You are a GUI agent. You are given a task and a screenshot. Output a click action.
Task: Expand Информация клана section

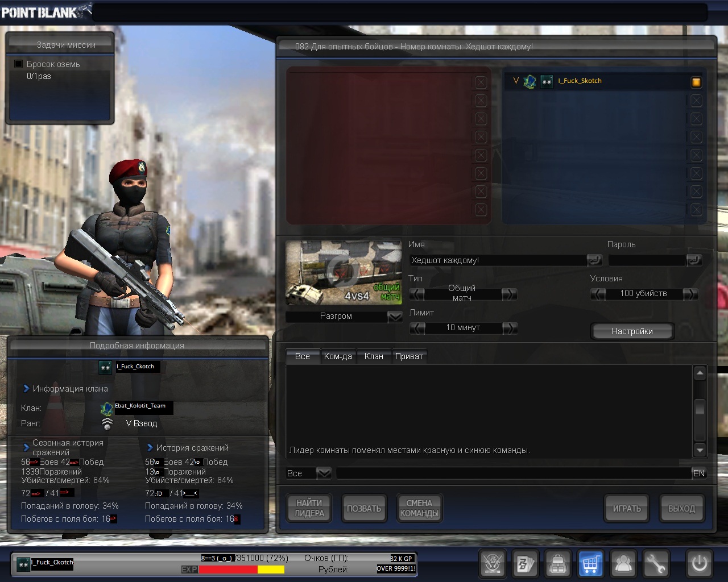pos(26,389)
